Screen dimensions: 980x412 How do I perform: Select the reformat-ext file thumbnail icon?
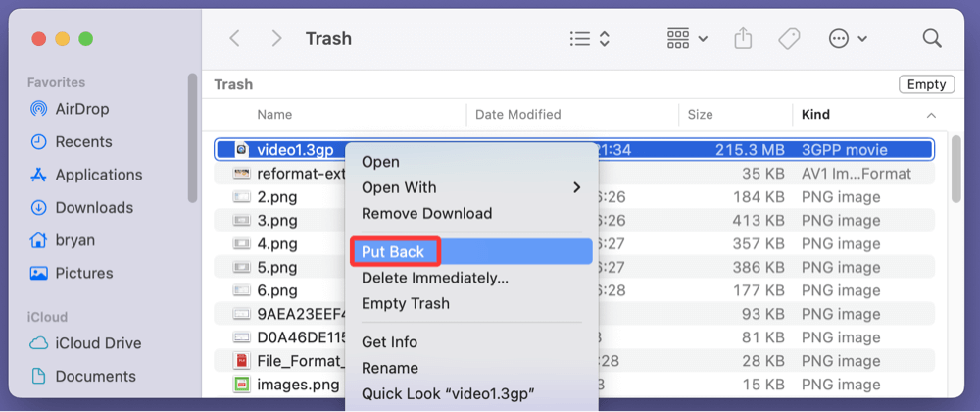click(x=242, y=174)
